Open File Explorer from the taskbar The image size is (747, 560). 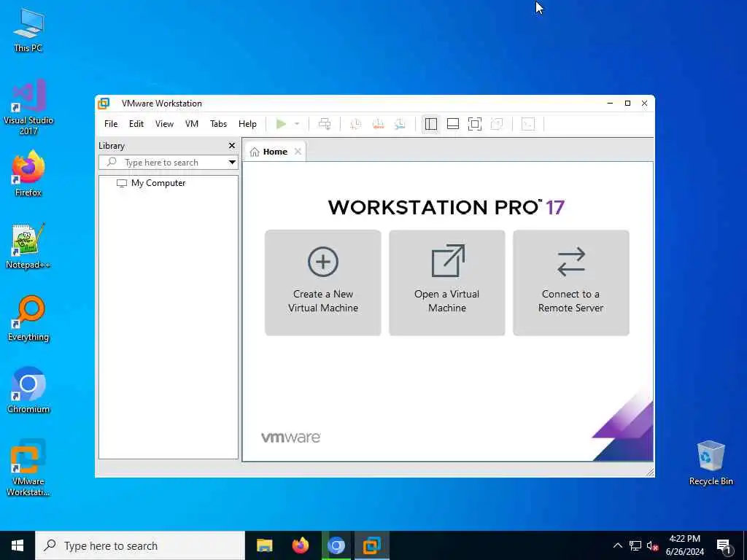[x=264, y=545]
